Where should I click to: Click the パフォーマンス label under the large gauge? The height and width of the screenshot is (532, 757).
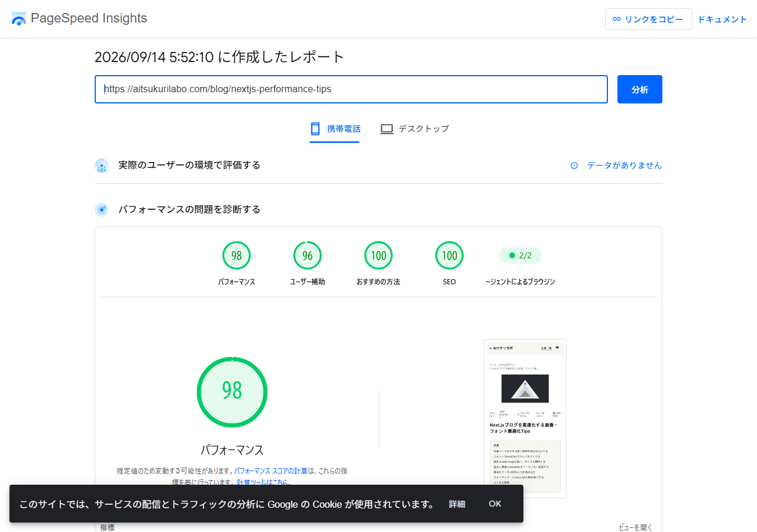click(232, 450)
